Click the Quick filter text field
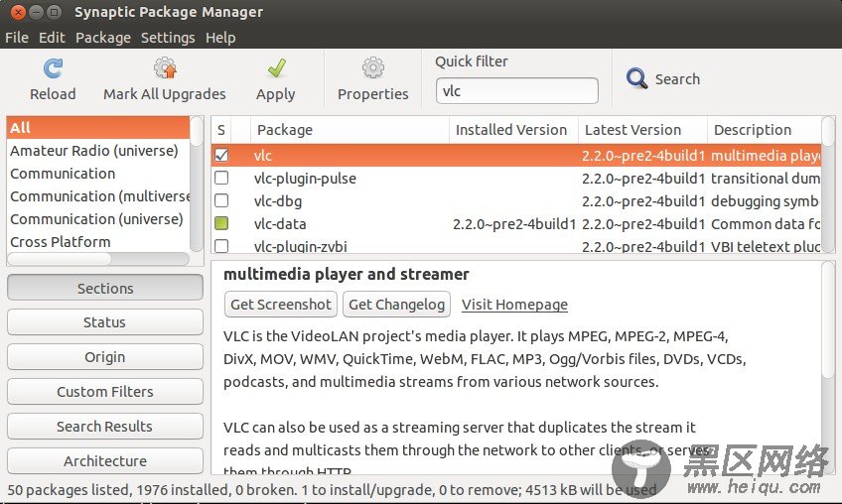842x504 pixels. click(x=517, y=90)
